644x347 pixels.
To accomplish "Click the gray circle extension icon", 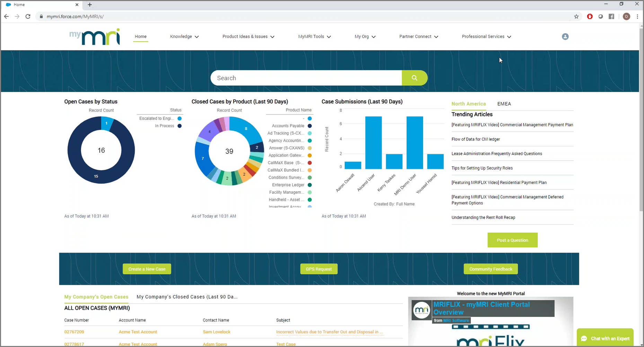I will pyautogui.click(x=600, y=16).
